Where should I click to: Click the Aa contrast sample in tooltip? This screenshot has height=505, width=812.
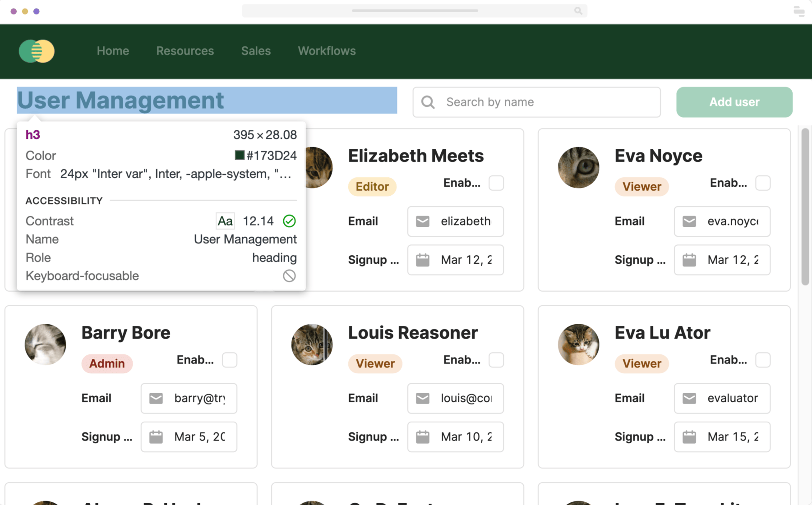click(225, 221)
